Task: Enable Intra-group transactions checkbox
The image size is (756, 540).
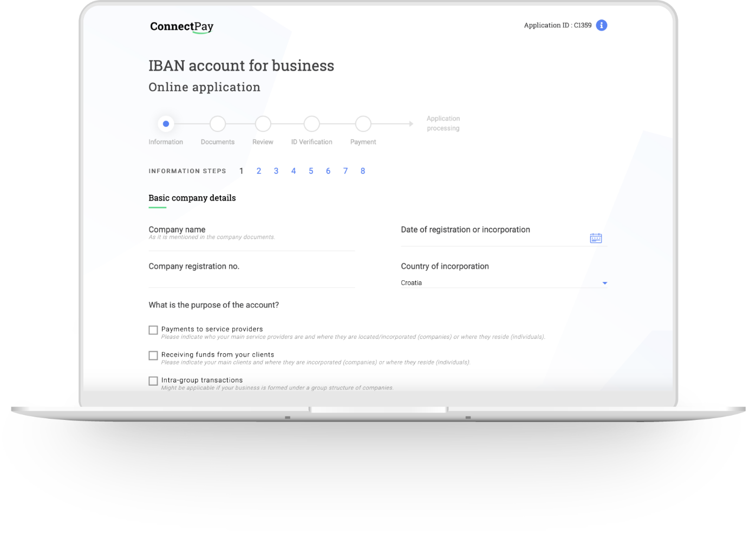Action: click(x=153, y=381)
